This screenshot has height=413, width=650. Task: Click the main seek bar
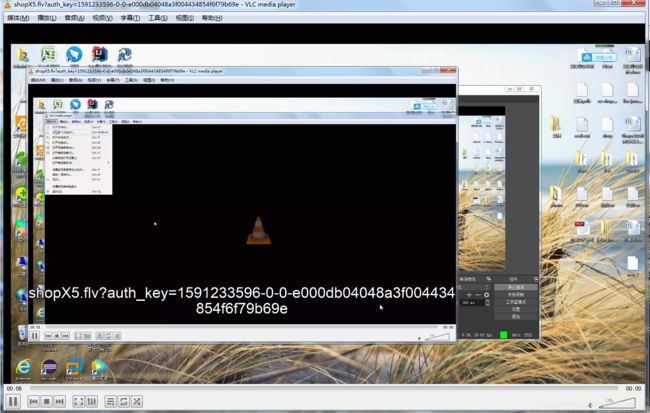point(324,388)
